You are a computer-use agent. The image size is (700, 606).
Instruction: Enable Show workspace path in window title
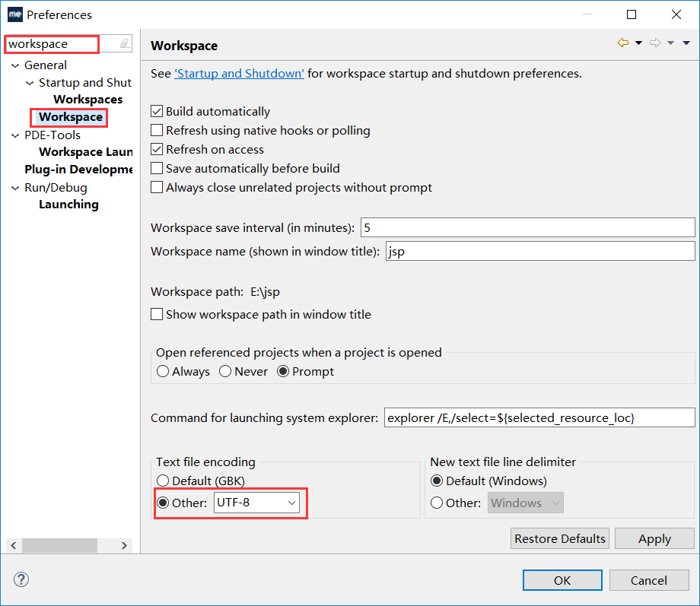tap(157, 314)
